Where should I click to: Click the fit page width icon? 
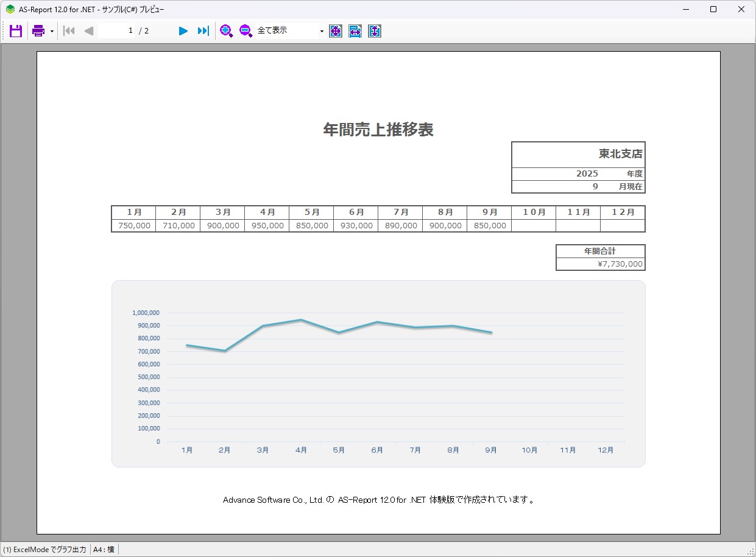[355, 31]
